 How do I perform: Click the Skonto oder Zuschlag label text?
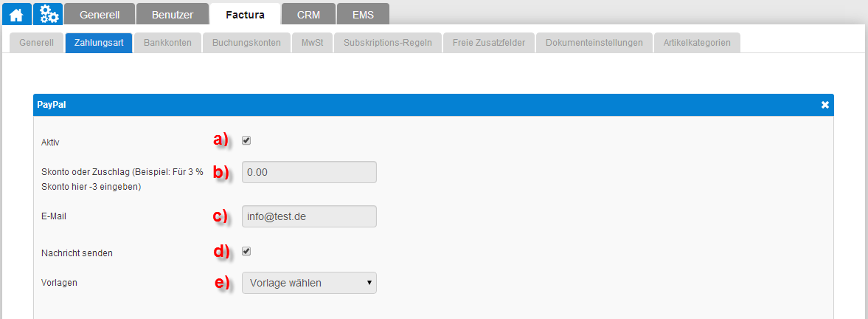point(122,179)
